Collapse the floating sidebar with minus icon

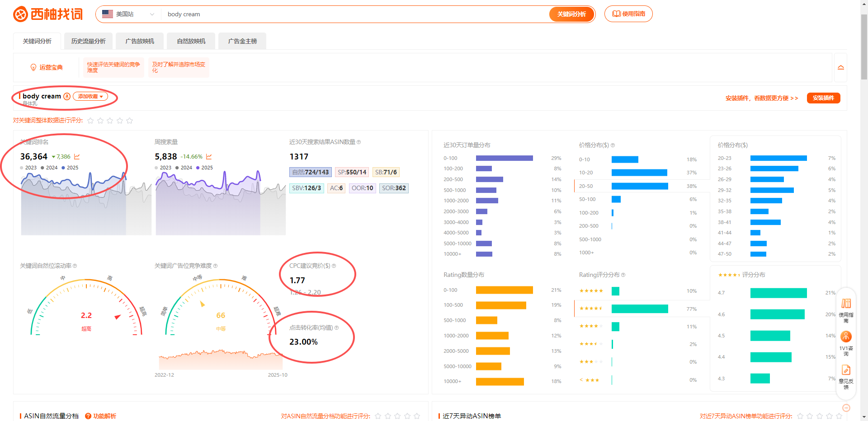[846, 408]
